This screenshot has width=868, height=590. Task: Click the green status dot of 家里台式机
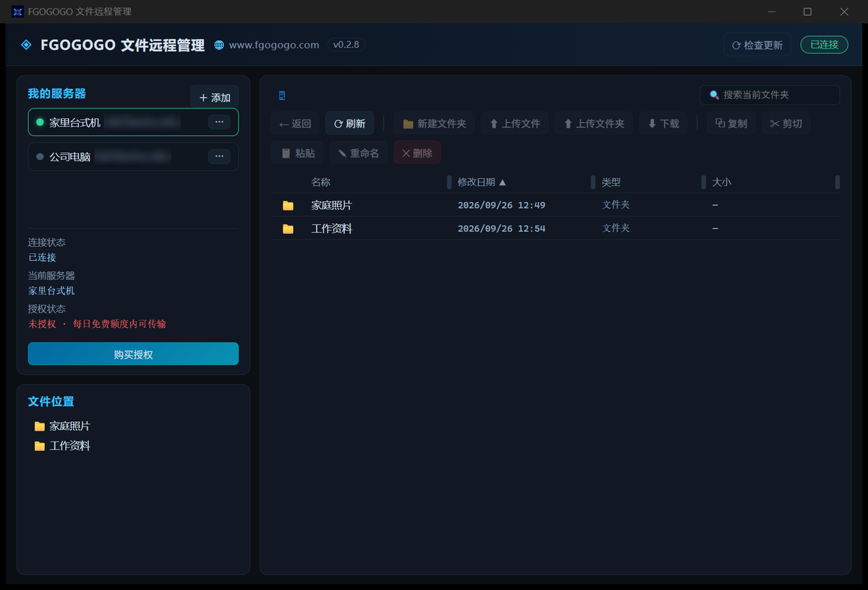pos(40,122)
